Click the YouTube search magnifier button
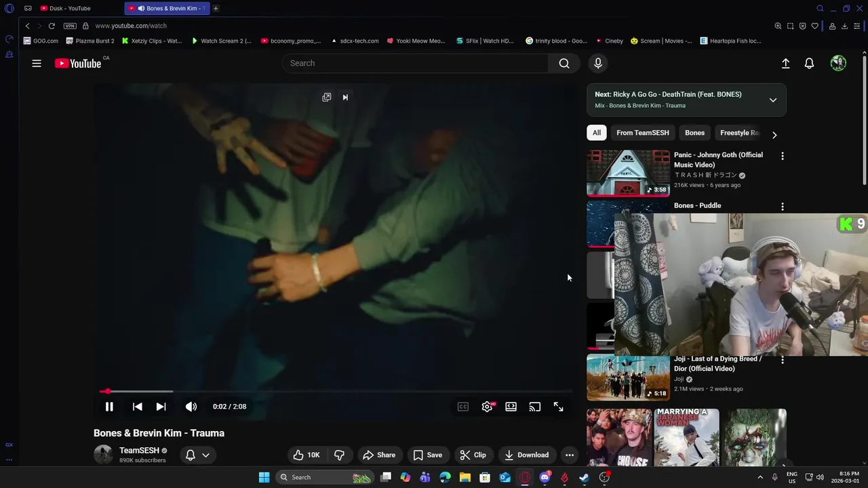This screenshot has height=488, width=868. point(564,63)
